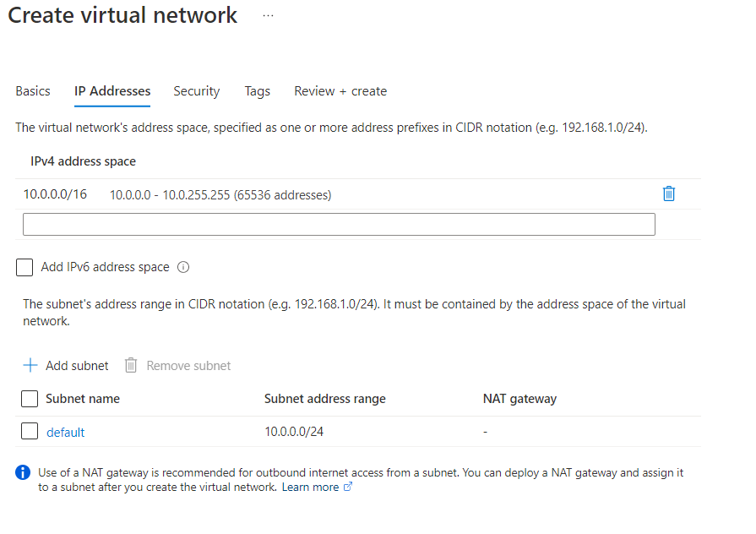This screenshot has width=756, height=534.
Task: Follow the Learn more link
Action: (310, 488)
